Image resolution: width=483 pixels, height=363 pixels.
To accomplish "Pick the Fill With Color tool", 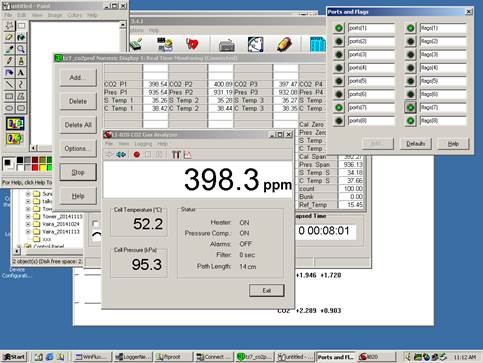I will pyautogui.click(x=21, y=37).
